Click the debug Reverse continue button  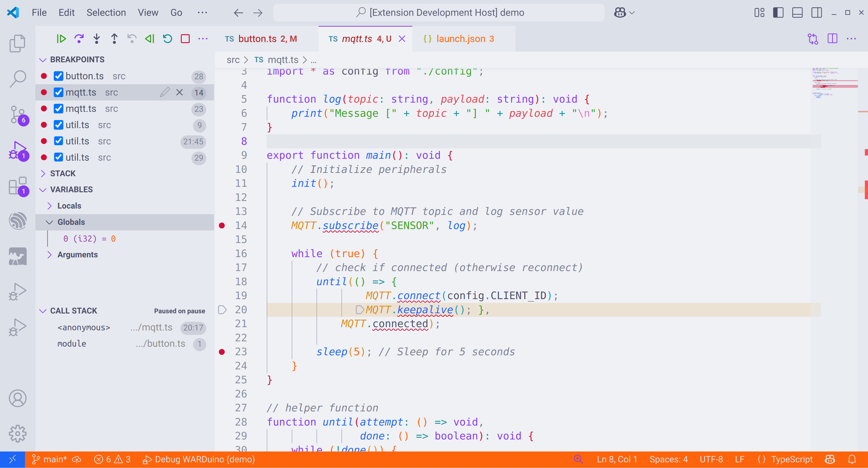150,39
